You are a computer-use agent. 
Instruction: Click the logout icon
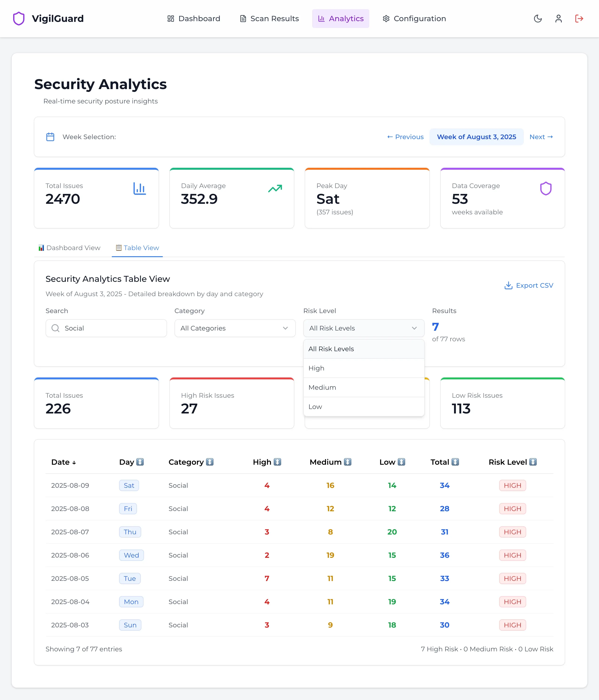point(579,19)
